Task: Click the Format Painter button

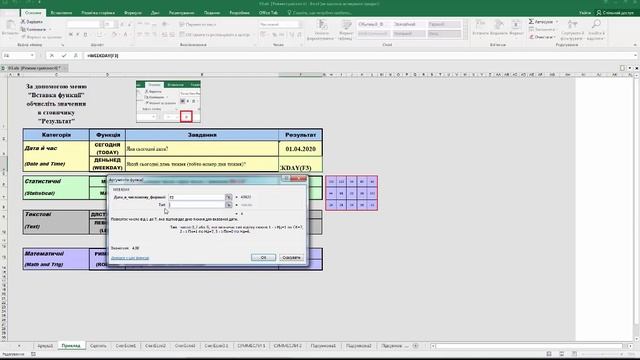Action: pyautogui.click(x=41, y=37)
